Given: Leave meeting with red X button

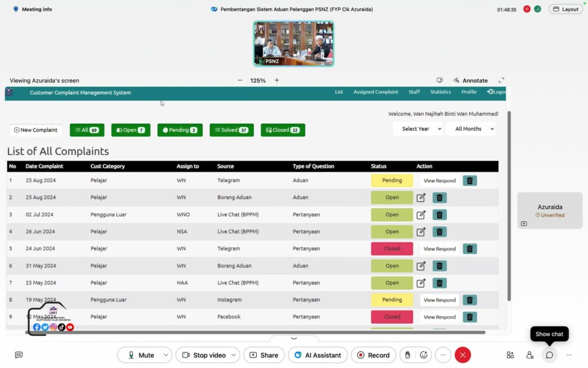Looking at the screenshot, I should [463, 355].
